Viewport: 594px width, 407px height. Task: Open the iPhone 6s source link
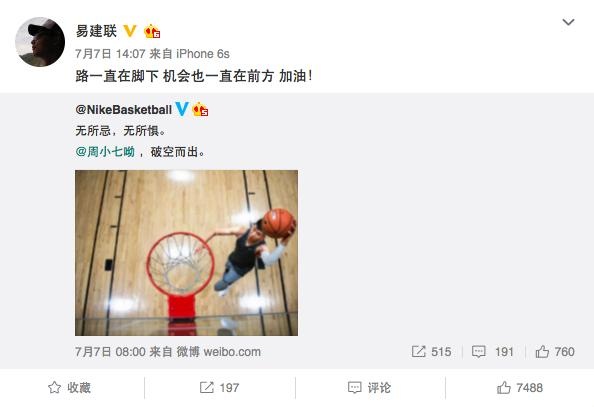point(203,54)
